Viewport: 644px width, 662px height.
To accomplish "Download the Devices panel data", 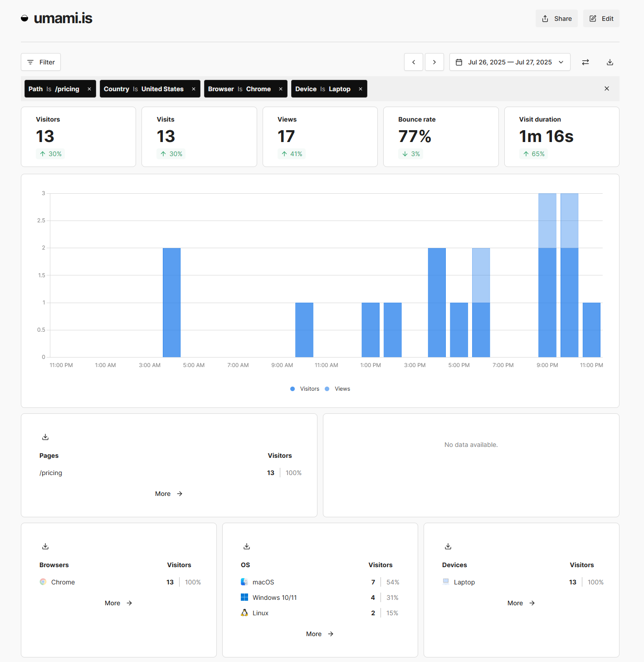I will [x=448, y=546].
